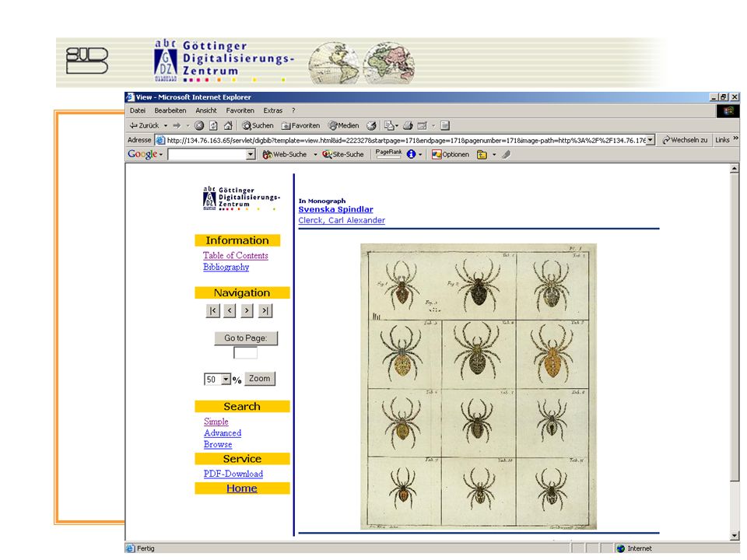Open the Suchen search pane

coord(258,126)
